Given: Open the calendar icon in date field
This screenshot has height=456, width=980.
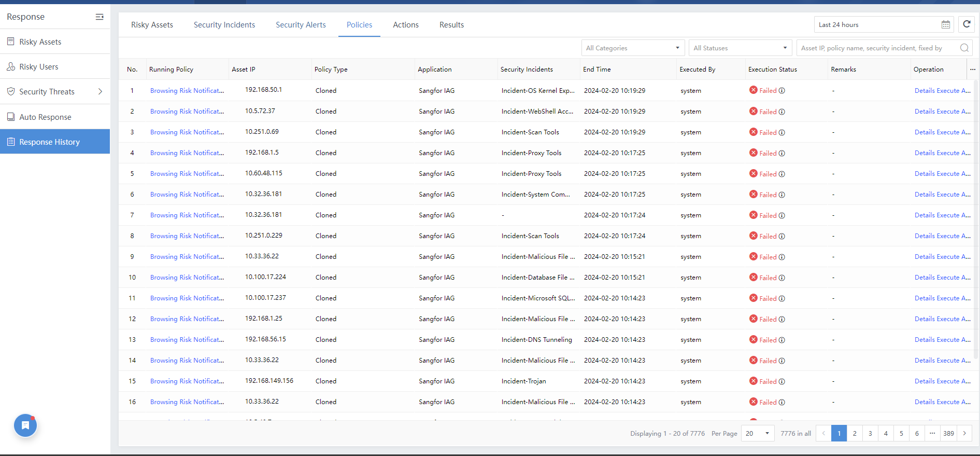Looking at the screenshot, I should tap(945, 25).
